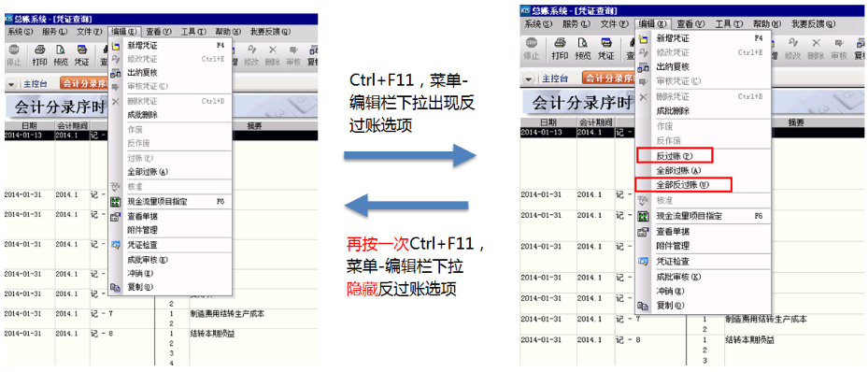Click the 审核 toolbar icon in left window
This screenshot has height=372, width=868.
coord(293,55)
